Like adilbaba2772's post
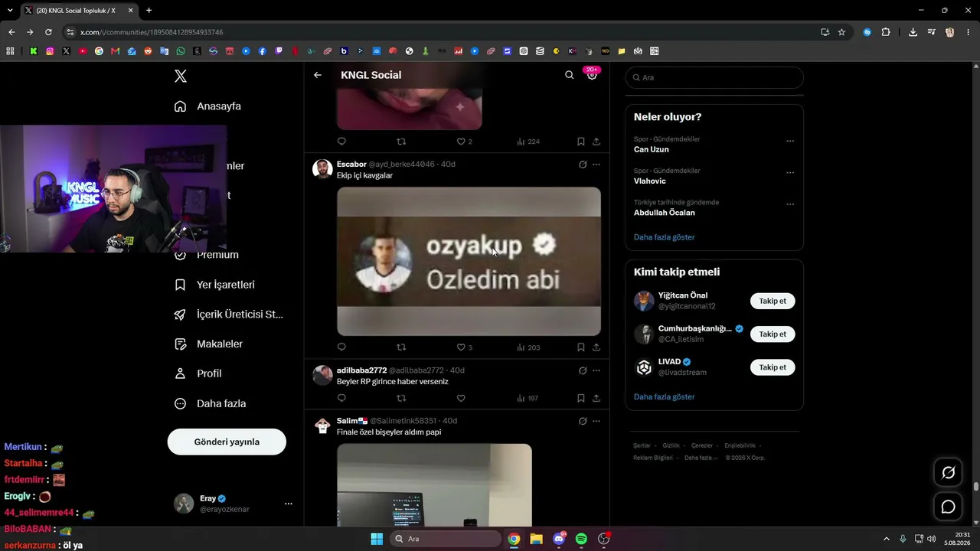This screenshot has height=551, width=980. pos(461,398)
